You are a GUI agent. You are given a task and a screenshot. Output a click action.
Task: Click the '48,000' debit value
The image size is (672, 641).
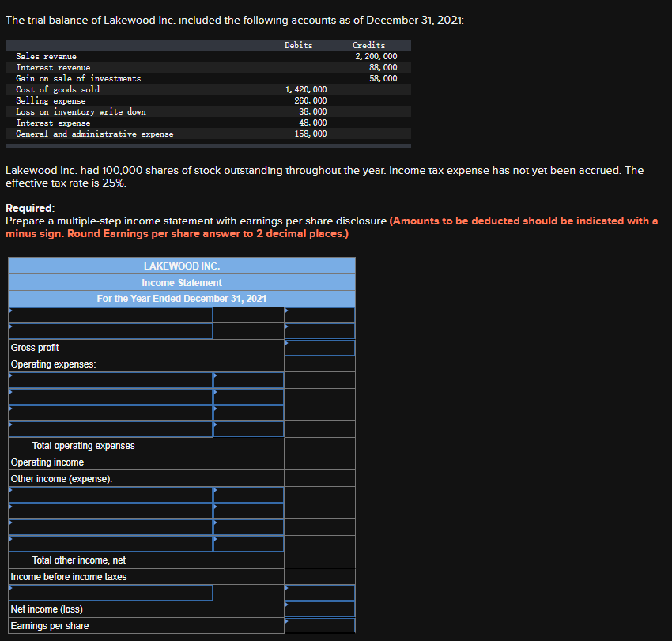pyautogui.click(x=313, y=123)
